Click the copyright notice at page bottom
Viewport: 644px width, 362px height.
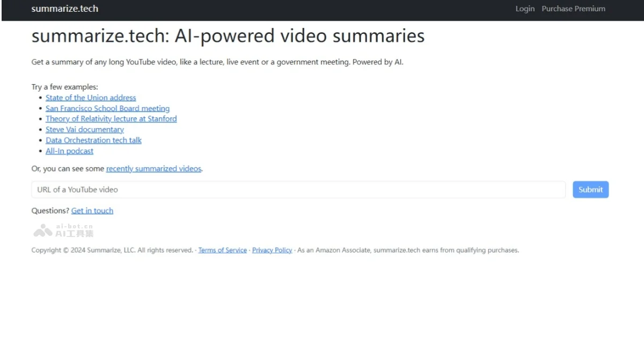click(112, 250)
